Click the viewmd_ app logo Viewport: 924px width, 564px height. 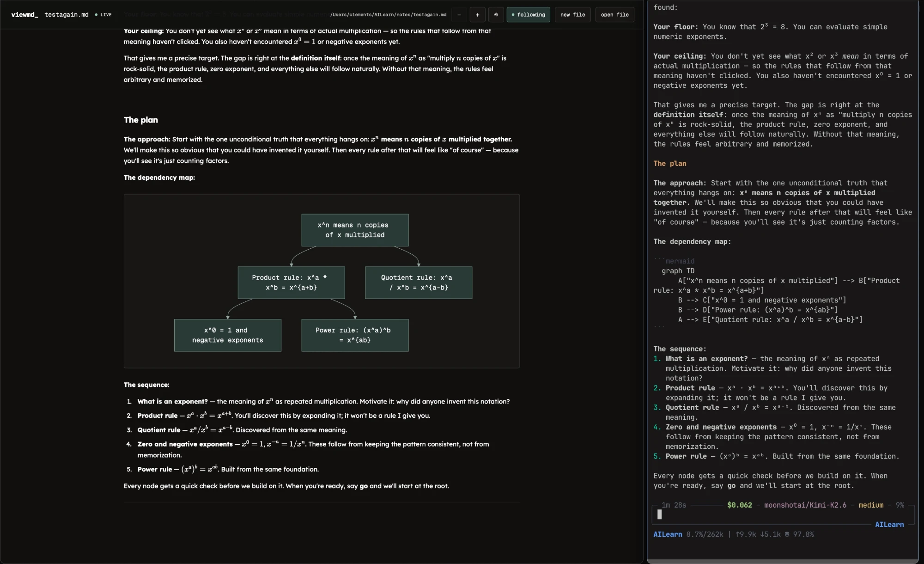click(24, 15)
